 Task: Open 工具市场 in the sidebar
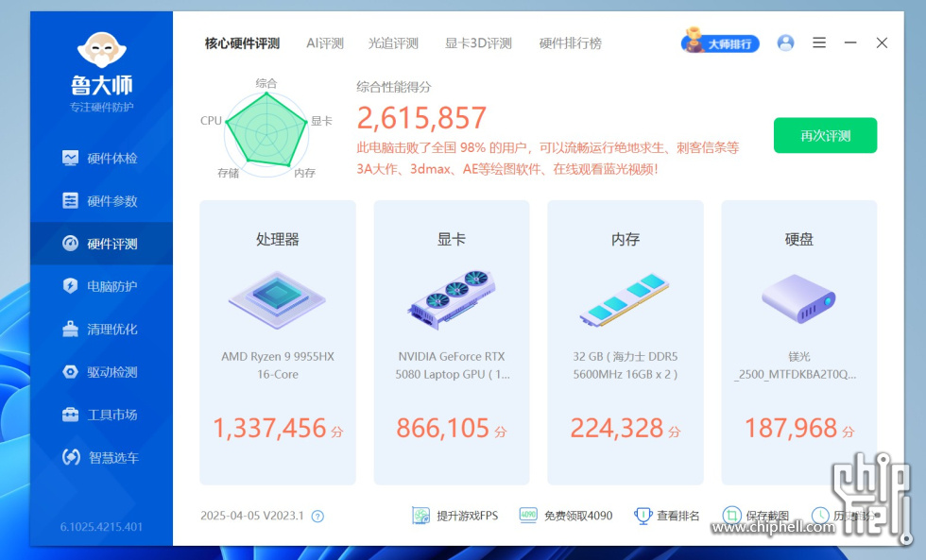click(101, 415)
